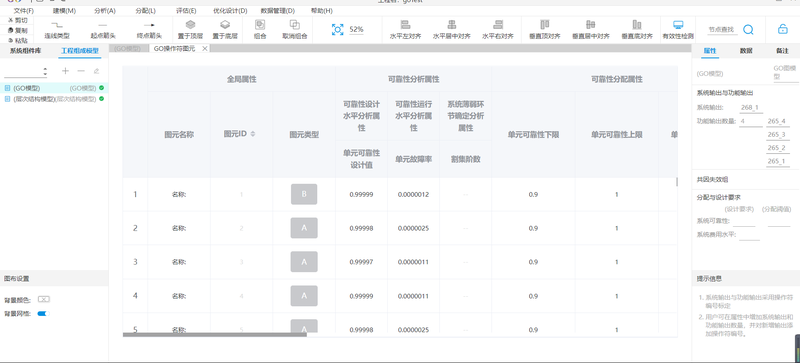Align elements with 垂直顶对齐
Viewport: 800px width, 363px height.
tap(545, 30)
